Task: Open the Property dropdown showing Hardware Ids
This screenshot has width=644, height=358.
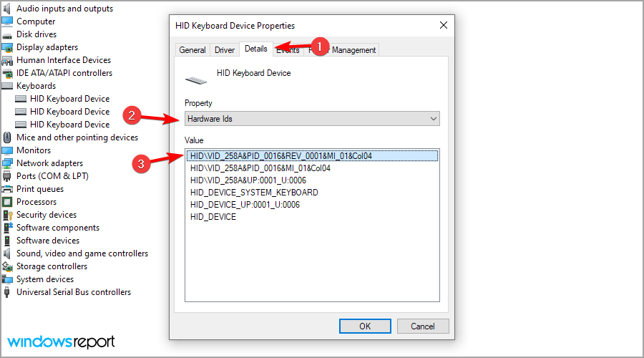Action: pyautogui.click(x=312, y=118)
